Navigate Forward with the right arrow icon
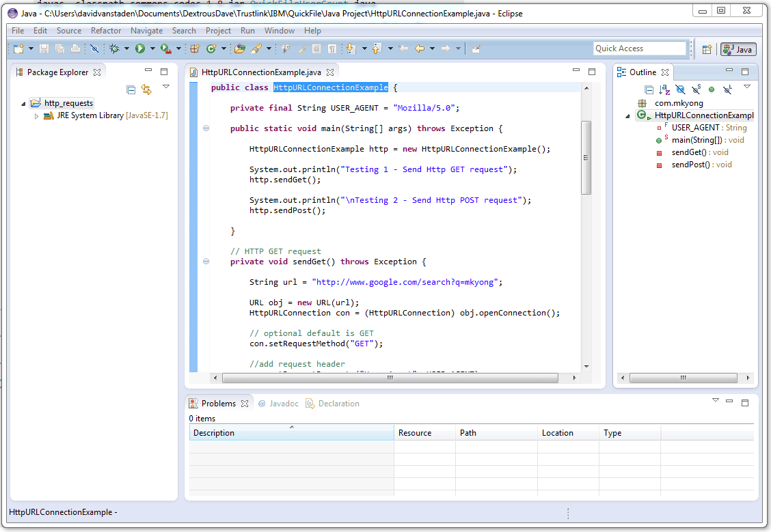Screen dimensions: 771x532 [446, 48]
